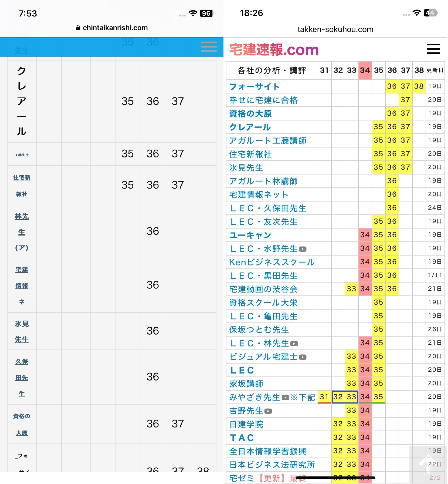Open the 家坂講師 link
The height and width of the screenshot is (484, 448).
coord(246,384)
